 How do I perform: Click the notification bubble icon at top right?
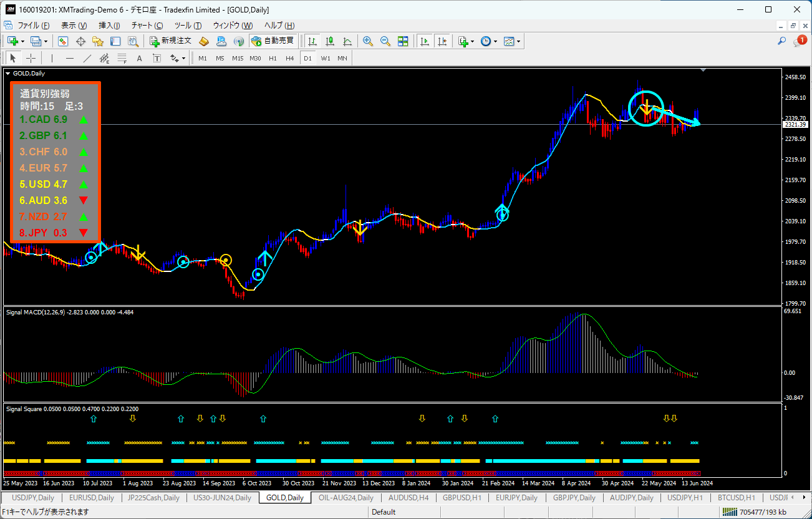(x=800, y=41)
